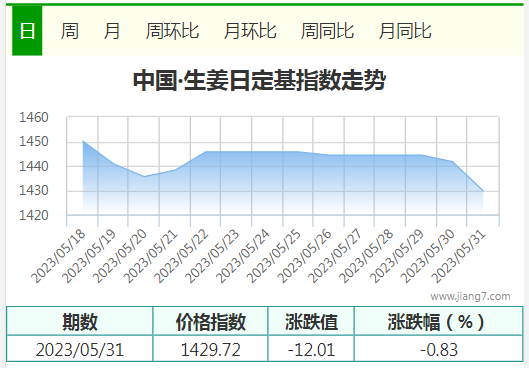Screen dimensions: 529x368
Task: Open the 周环比 tab
Action: [172, 31]
